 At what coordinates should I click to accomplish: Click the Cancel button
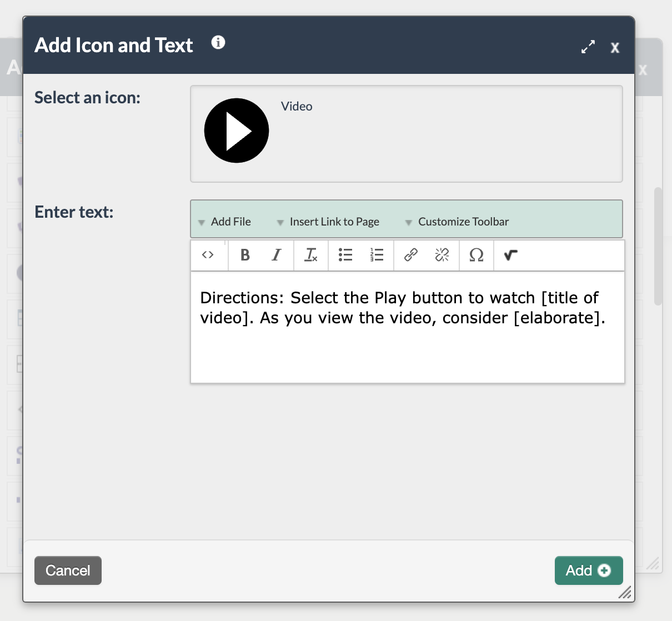coord(68,570)
